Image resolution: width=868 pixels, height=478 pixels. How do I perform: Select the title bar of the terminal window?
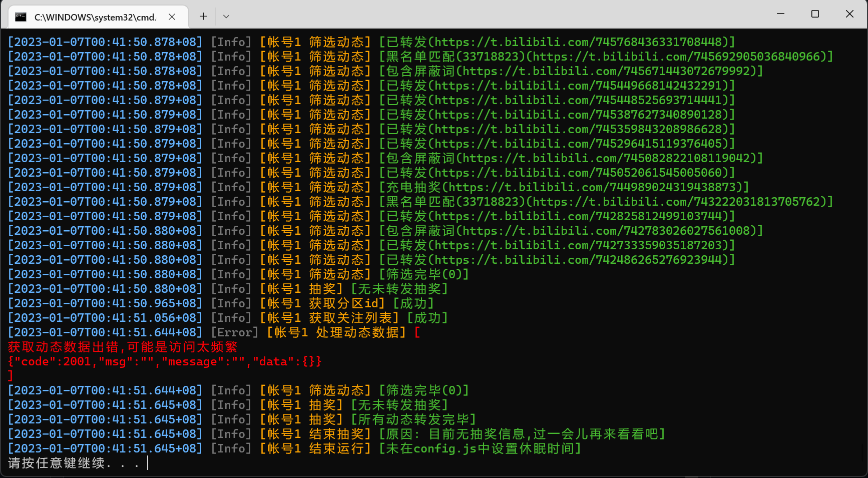pyautogui.click(x=451, y=16)
